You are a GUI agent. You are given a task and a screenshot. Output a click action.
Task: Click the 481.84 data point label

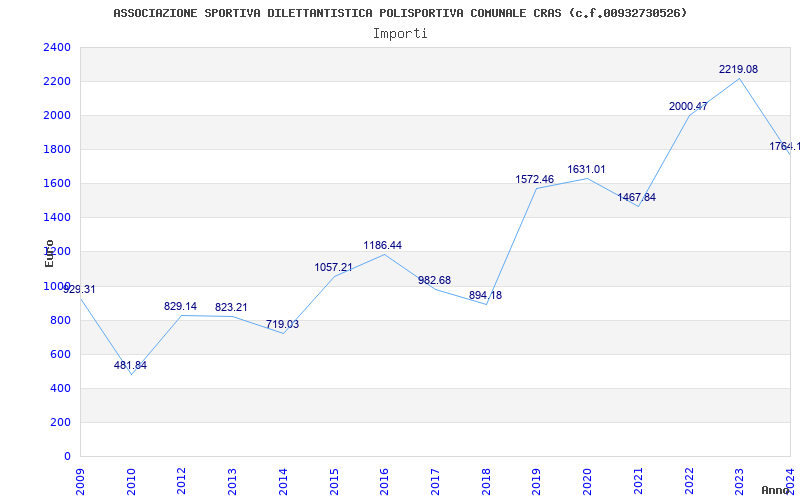coord(130,365)
